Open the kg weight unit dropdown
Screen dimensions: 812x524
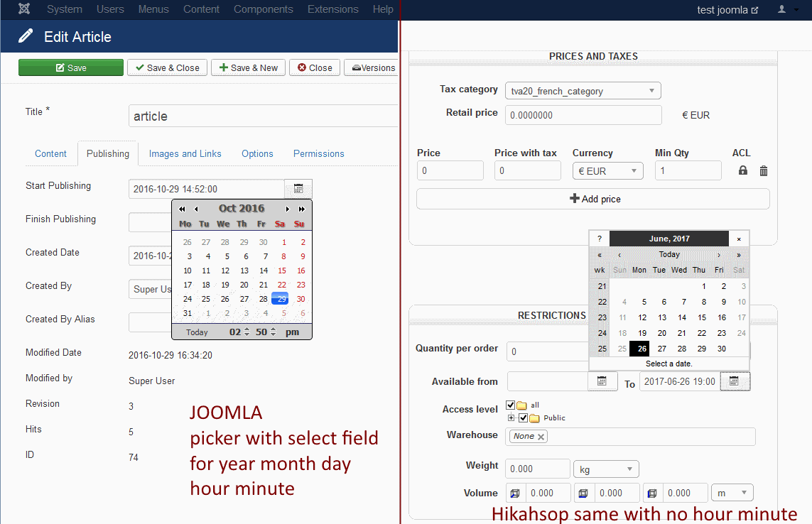pos(606,469)
